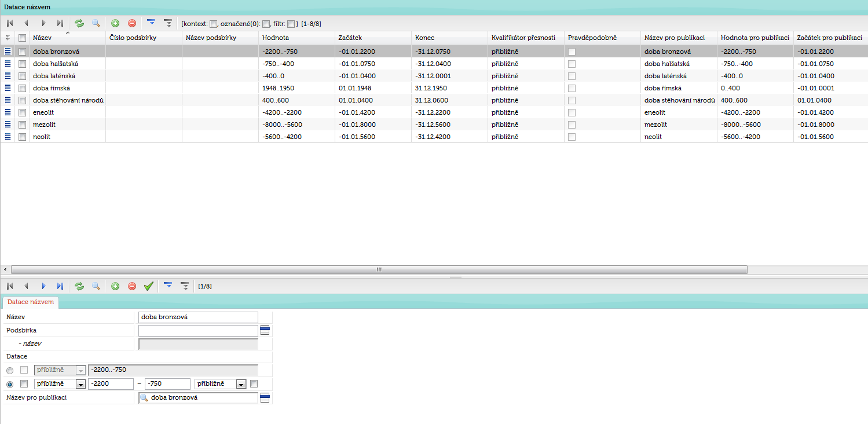Go to first record in top toolbar
Viewport: 868px width, 424px height.
pos(10,23)
